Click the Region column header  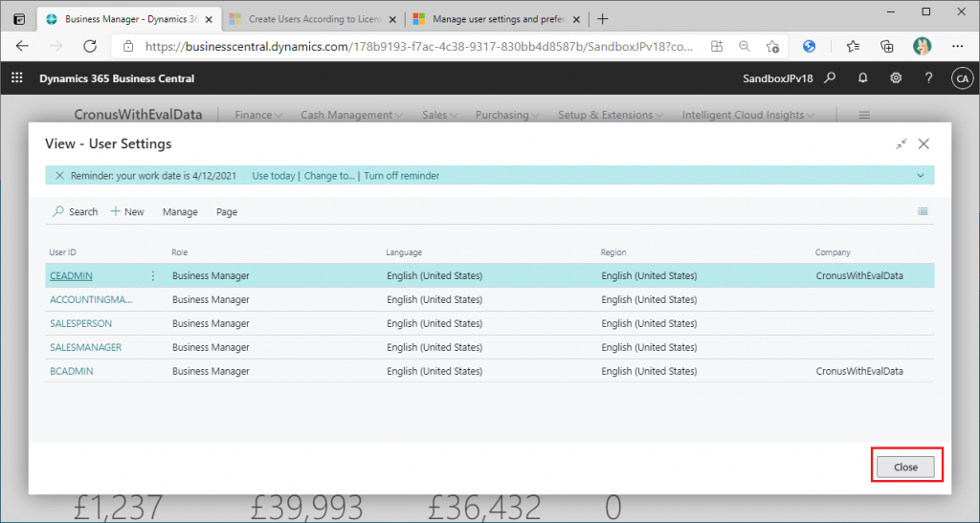(613, 252)
